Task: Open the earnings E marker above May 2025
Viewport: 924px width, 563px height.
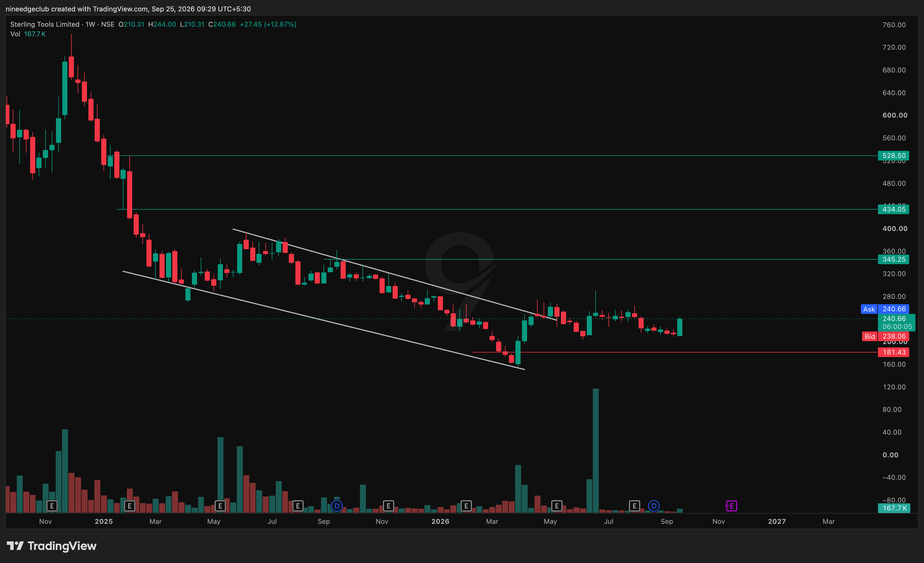Action: 220,506
